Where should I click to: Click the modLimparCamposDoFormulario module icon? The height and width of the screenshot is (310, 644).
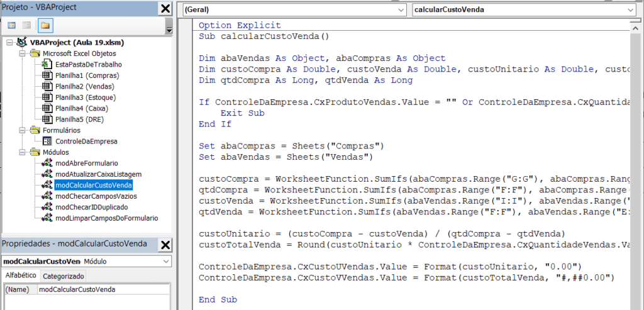coord(47,218)
